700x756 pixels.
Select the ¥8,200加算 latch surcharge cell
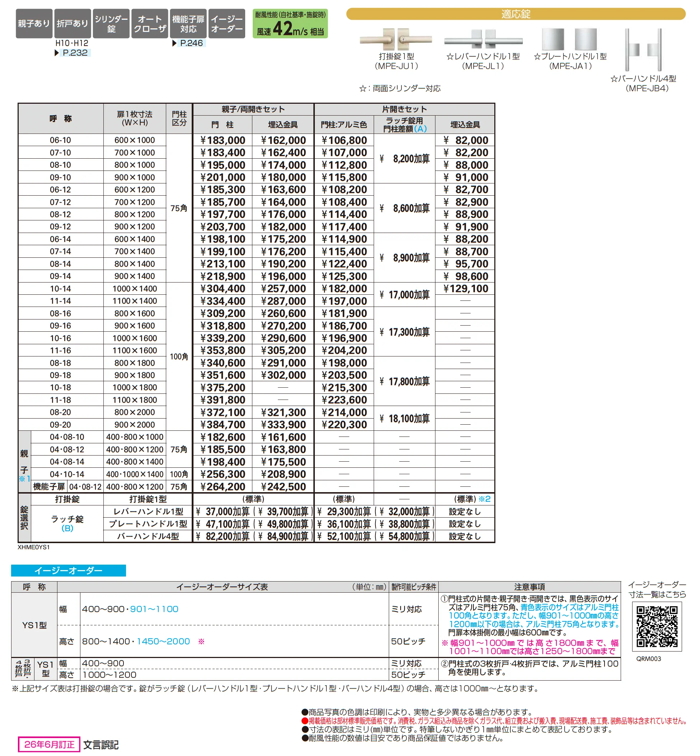[405, 159]
